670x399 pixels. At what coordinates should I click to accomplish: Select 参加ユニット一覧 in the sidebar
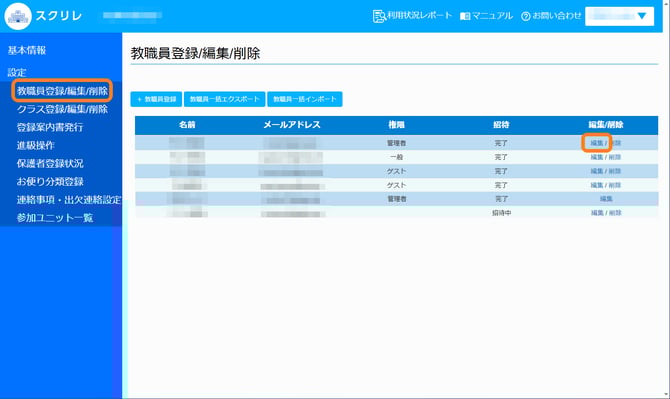(x=55, y=218)
